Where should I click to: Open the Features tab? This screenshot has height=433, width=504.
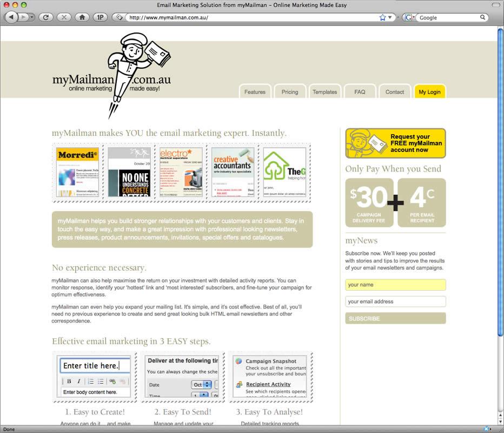[255, 91]
